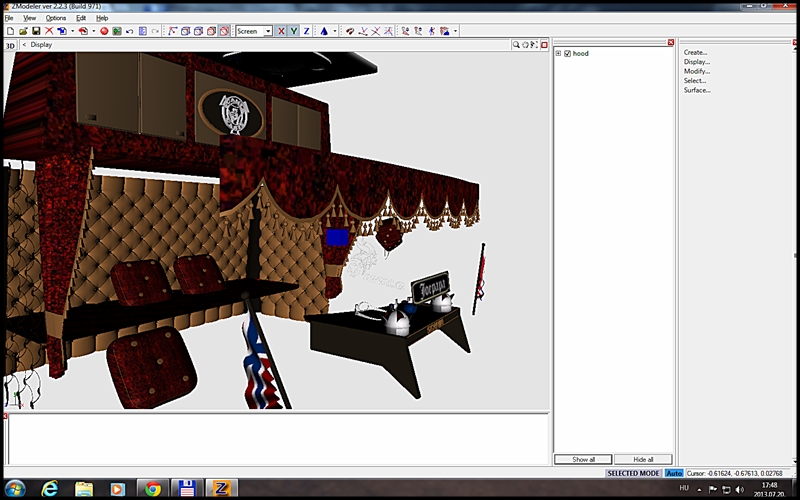Open Materials editor red sphere icon
The image size is (800, 500).
pos(104,31)
